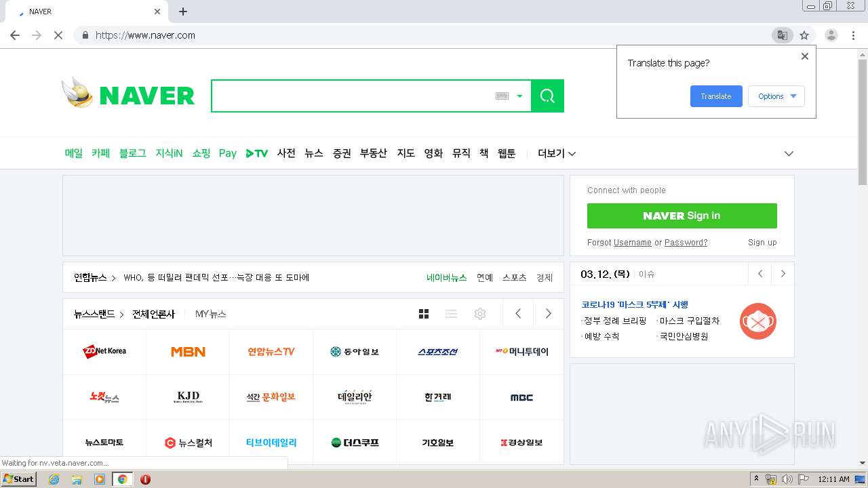Open the 증권 menu item
The height and width of the screenshot is (488, 868).
342,153
